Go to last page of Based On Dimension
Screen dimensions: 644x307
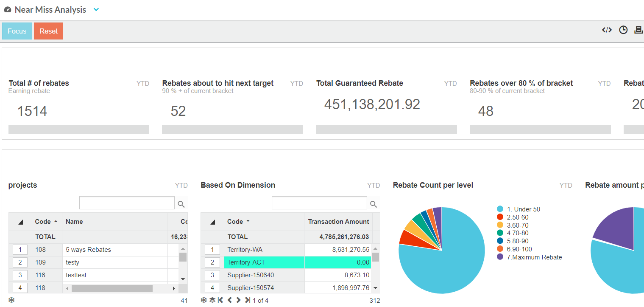click(x=248, y=300)
